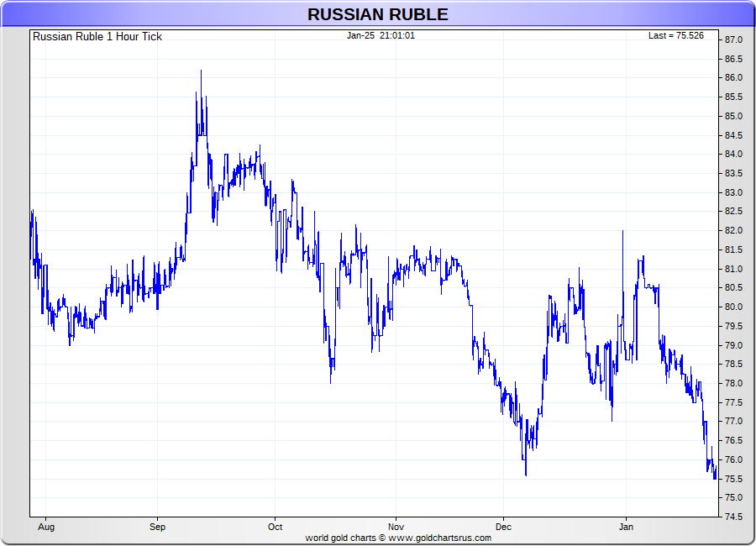Viewport: 756px width, 546px height.
Task: Click the Dec x-axis label
Action: point(503,528)
